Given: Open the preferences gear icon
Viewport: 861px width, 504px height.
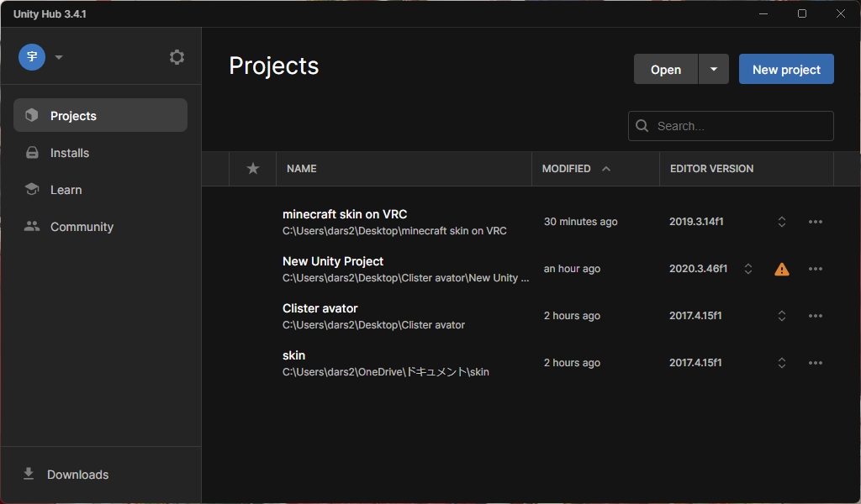Looking at the screenshot, I should pos(177,57).
